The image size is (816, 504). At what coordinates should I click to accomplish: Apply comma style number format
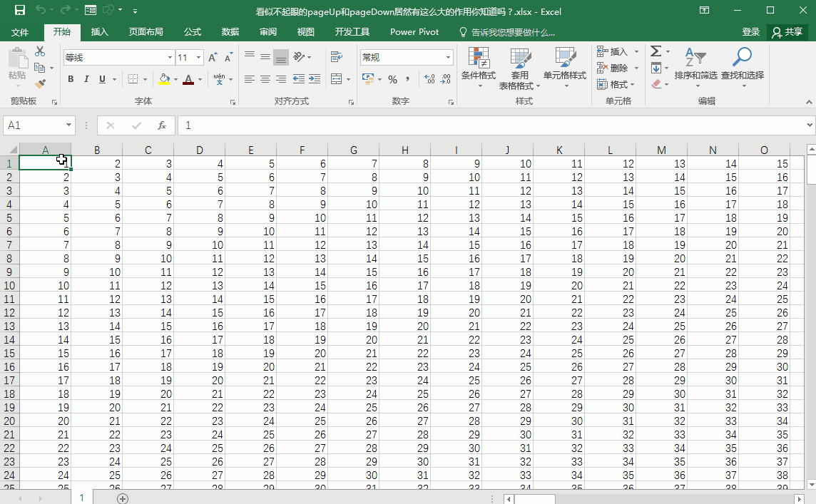[407, 79]
